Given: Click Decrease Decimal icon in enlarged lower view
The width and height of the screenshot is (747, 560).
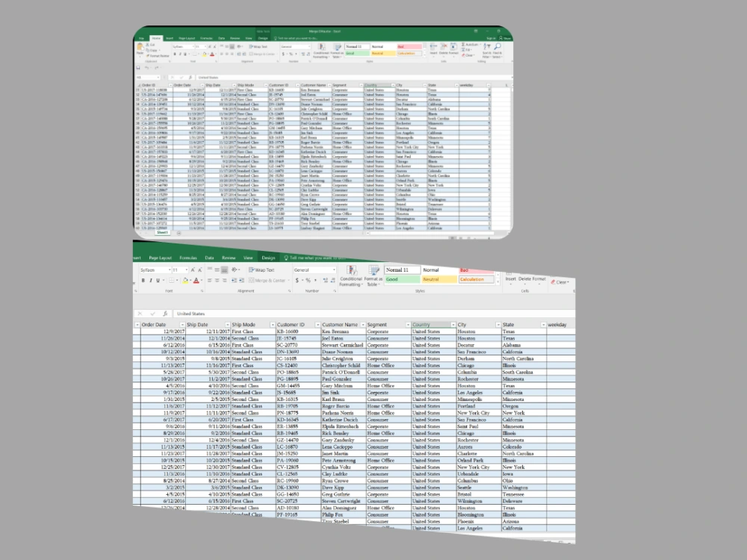Looking at the screenshot, I should (332, 281).
